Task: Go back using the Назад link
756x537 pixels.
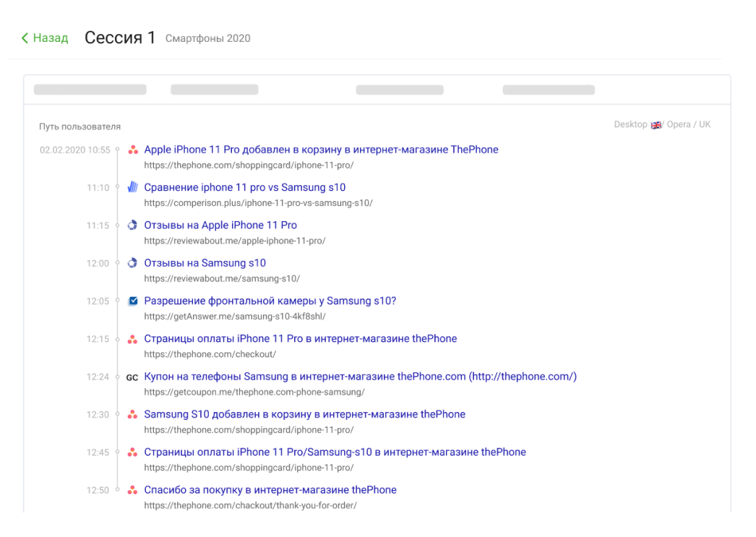Action: [x=50, y=38]
